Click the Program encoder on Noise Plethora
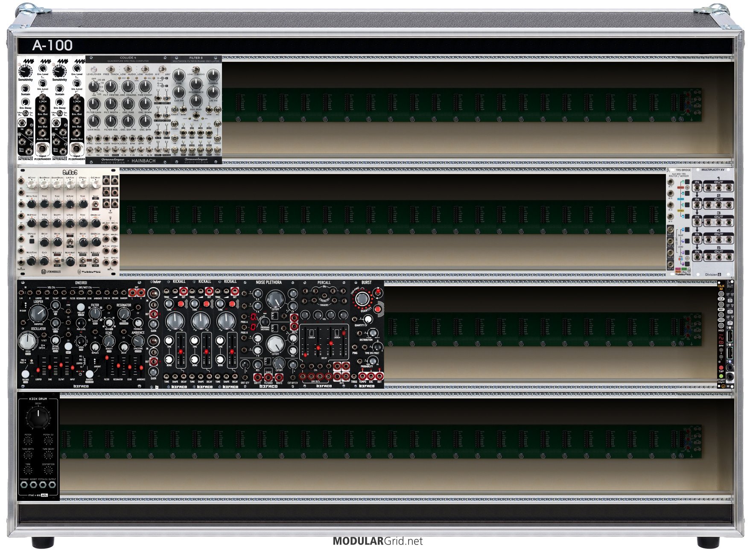This screenshot has height=550, width=756. point(265,322)
